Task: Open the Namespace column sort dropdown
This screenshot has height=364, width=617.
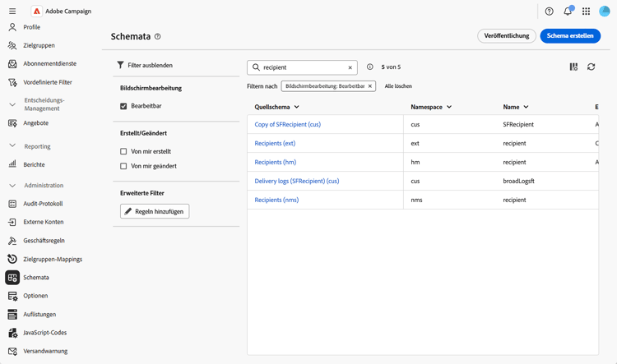Action: coord(449,107)
